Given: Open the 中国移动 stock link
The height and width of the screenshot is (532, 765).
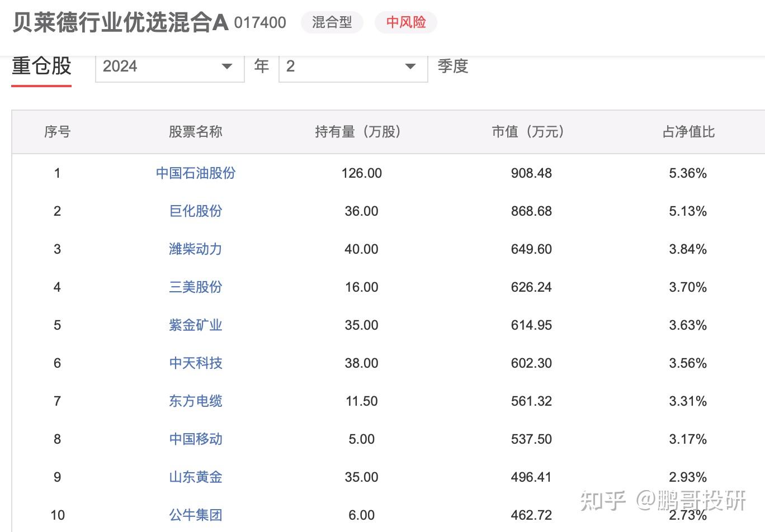Looking at the screenshot, I should click(196, 439).
